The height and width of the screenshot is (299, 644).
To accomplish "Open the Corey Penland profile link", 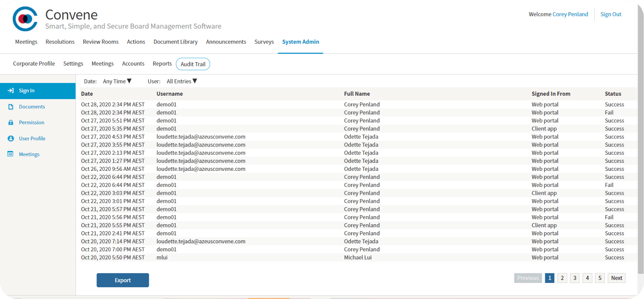I will click(x=570, y=14).
